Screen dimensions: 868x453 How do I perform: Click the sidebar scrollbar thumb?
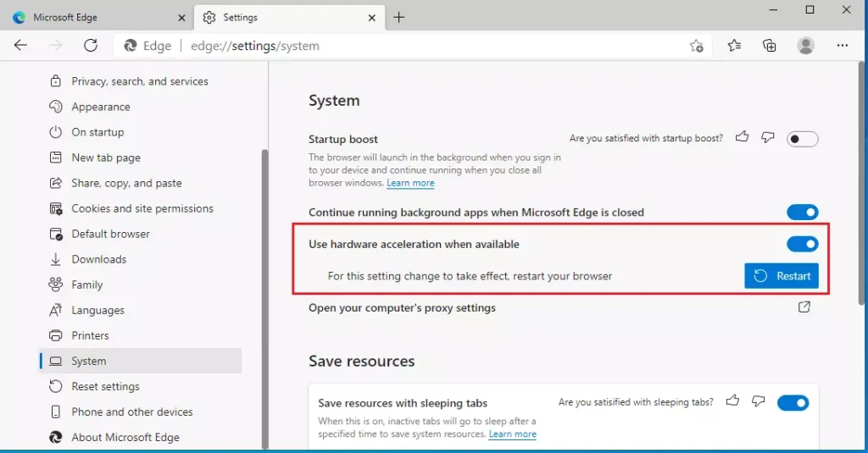coord(264,299)
